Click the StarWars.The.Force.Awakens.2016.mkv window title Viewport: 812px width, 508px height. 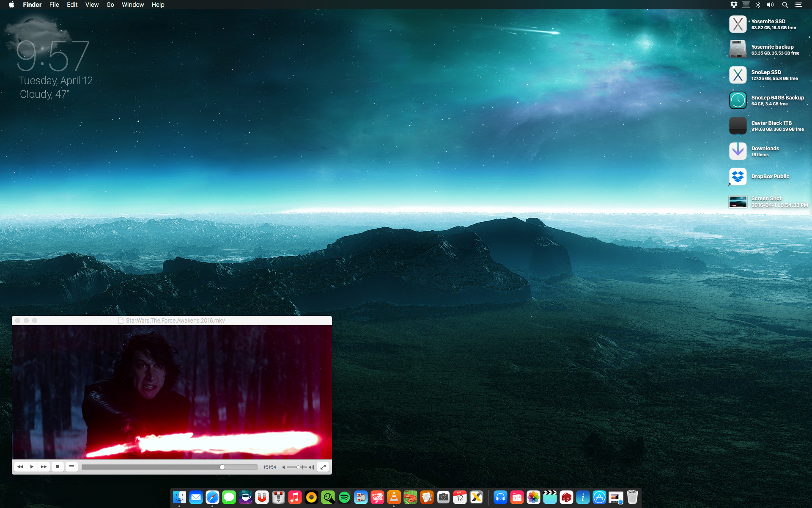coord(175,320)
